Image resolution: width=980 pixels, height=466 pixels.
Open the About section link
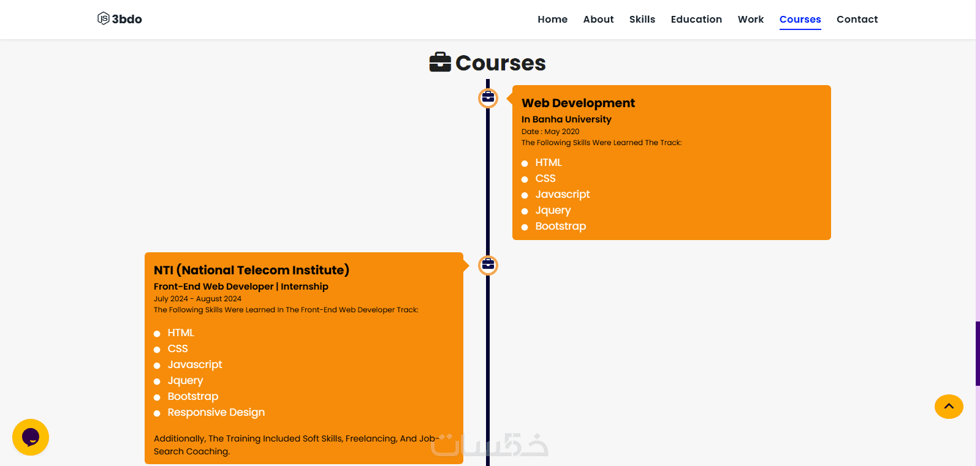[598, 20]
